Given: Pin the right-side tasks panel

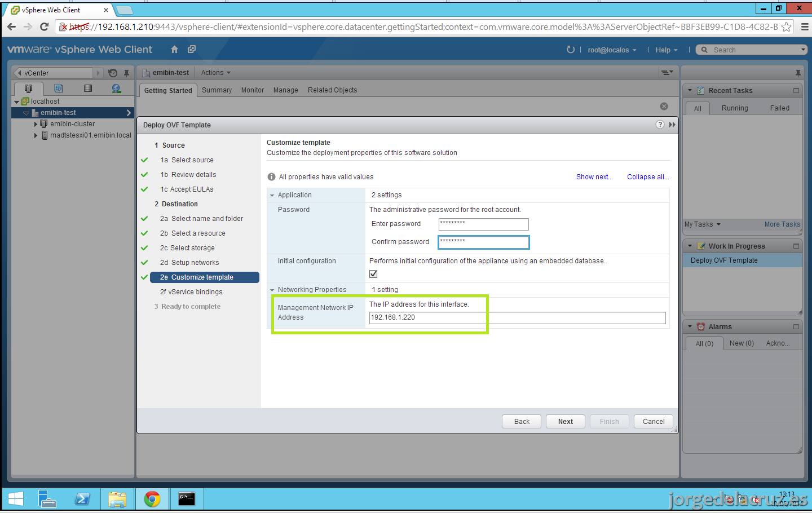Looking at the screenshot, I should [798, 73].
